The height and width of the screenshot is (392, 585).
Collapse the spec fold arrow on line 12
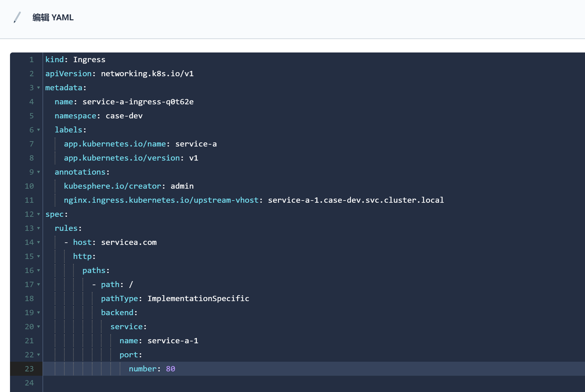point(38,214)
